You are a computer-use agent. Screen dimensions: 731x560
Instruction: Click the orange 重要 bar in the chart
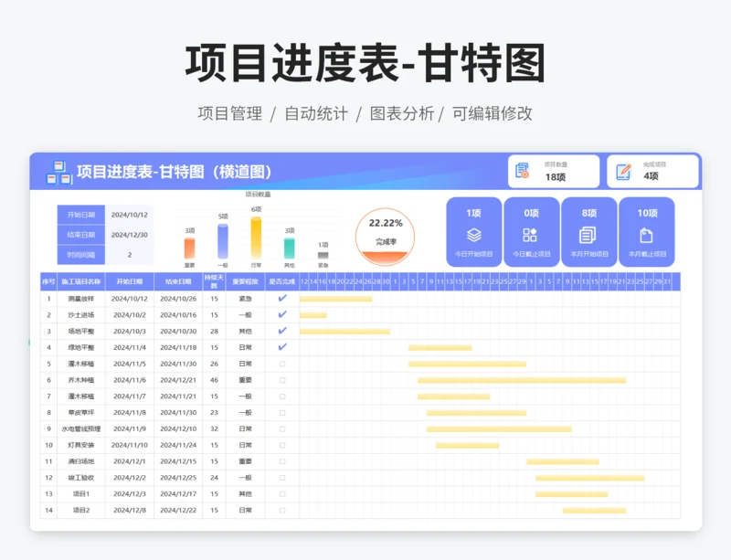[x=189, y=248]
